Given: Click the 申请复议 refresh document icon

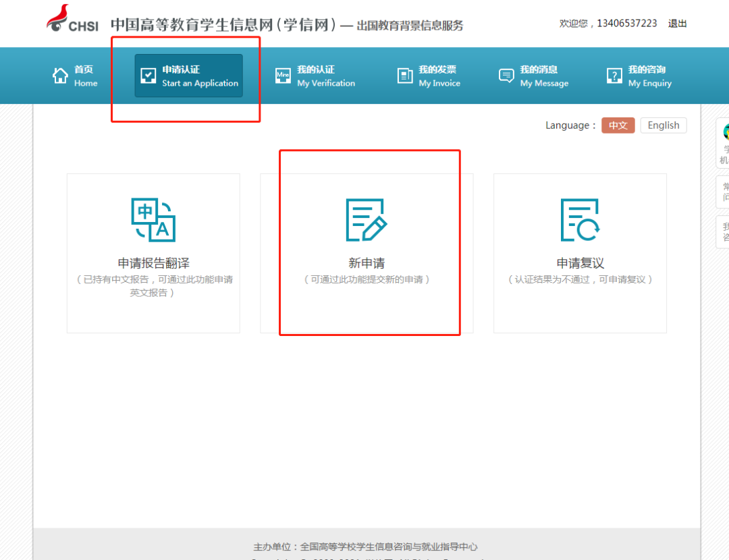Looking at the screenshot, I should 580,220.
